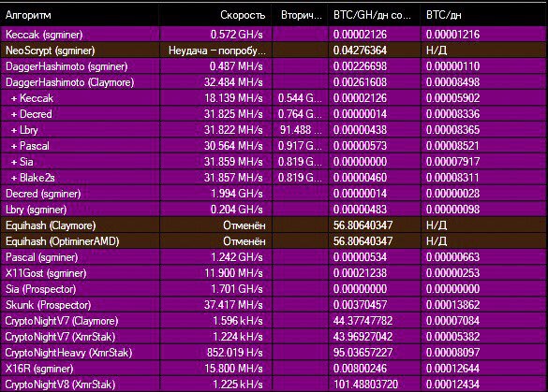Click the 18.139 MH/s speed value
This screenshot has height=392, width=548.
coord(233,98)
